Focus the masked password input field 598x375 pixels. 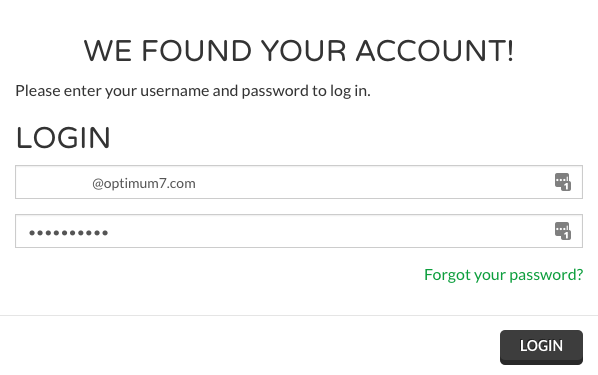click(299, 231)
